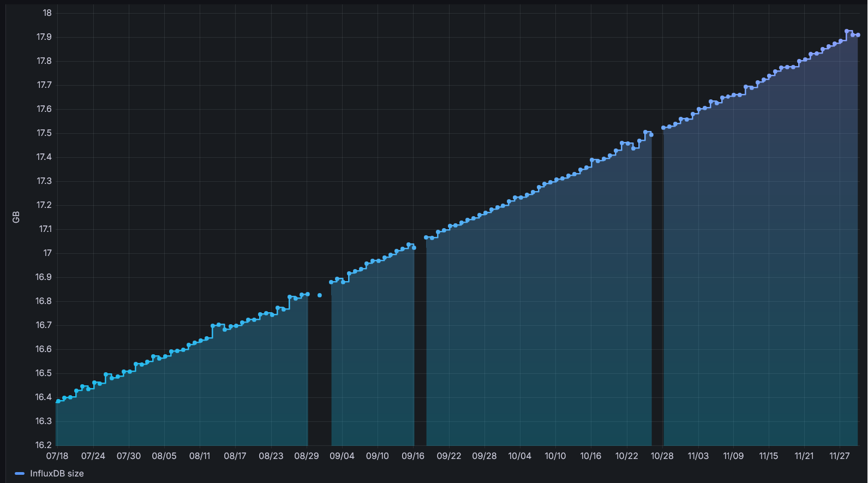Click the 08/23 x-axis date
This screenshot has height=483, width=868.
(271, 456)
